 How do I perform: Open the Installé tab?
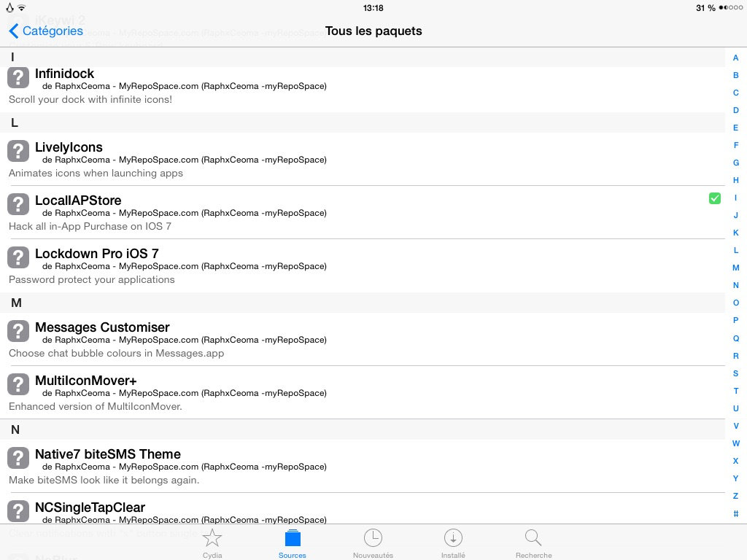[x=453, y=542]
